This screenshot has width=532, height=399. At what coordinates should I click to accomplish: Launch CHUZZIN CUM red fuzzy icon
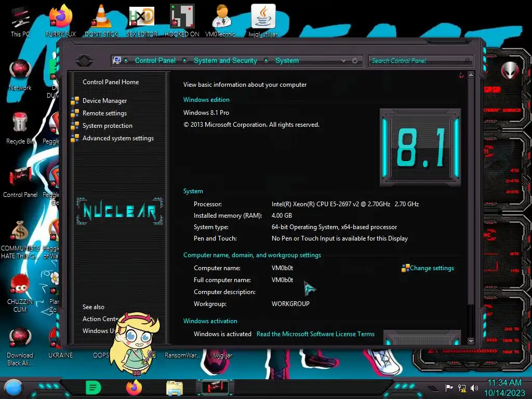pyautogui.click(x=20, y=293)
